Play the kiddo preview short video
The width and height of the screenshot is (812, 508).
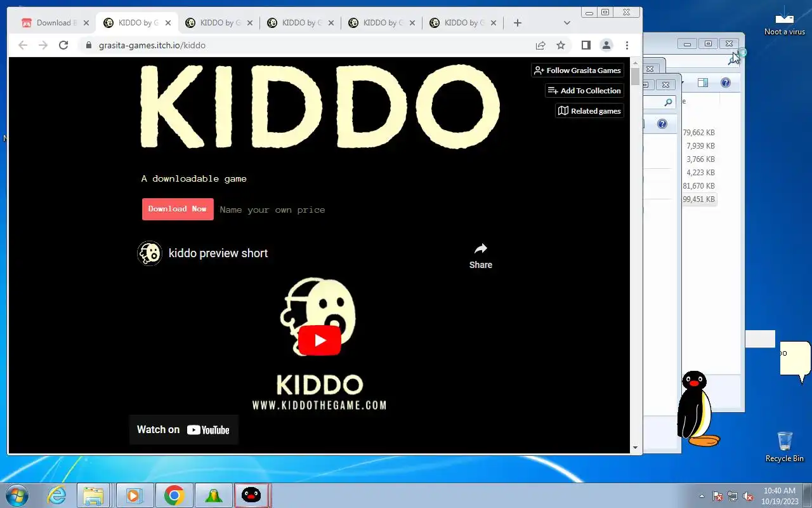click(x=320, y=340)
